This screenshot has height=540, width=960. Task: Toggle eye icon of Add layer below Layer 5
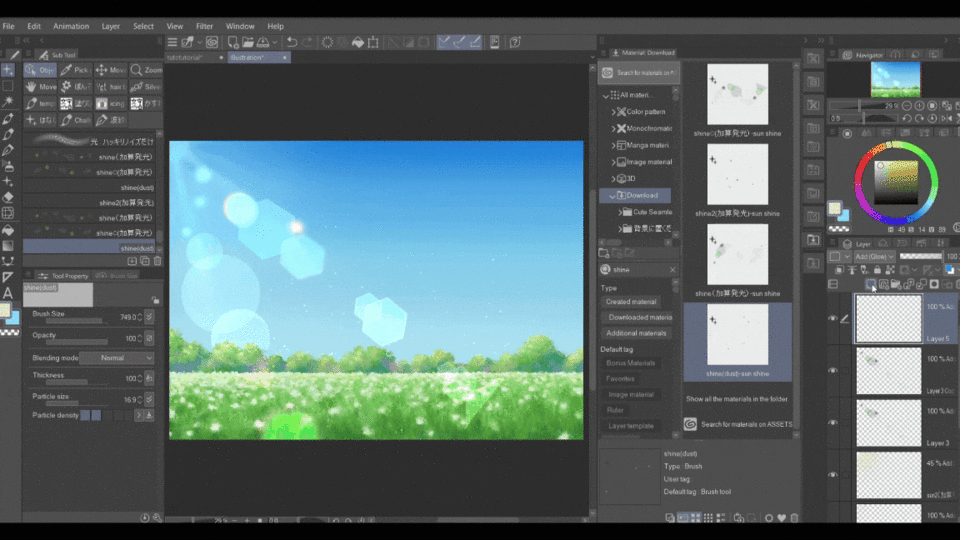pos(833,370)
